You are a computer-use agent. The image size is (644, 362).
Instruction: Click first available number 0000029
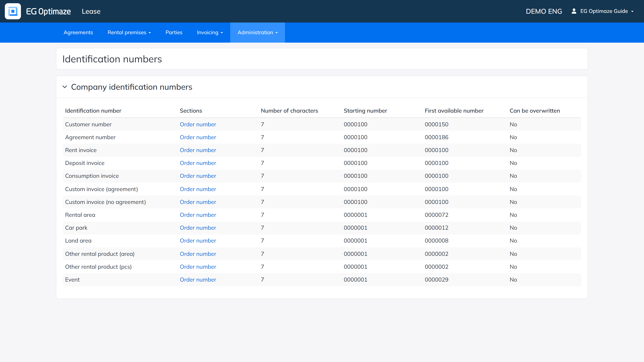[x=437, y=280]
